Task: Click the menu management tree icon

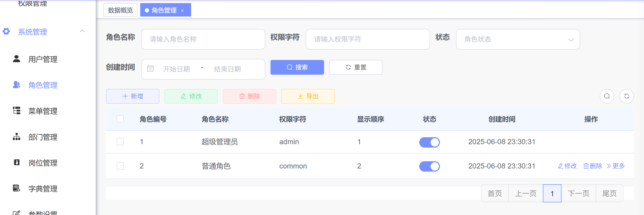Action: [x=17, y=111]
